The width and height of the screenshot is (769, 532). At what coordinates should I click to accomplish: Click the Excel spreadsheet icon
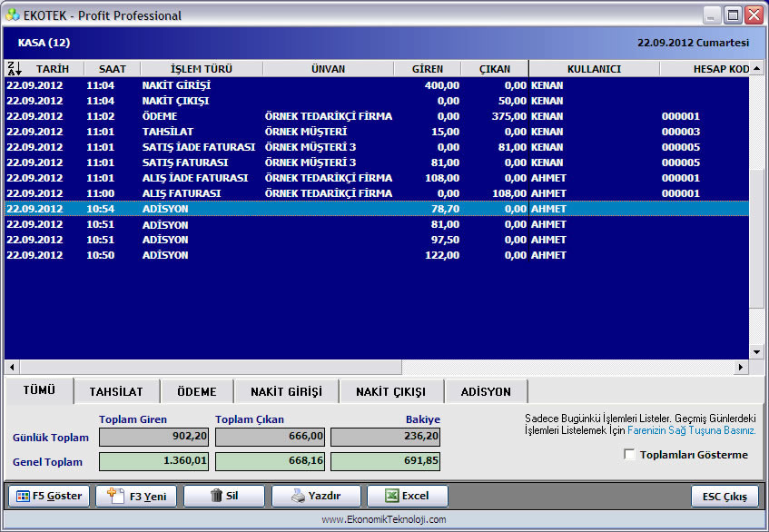[391, 496]
